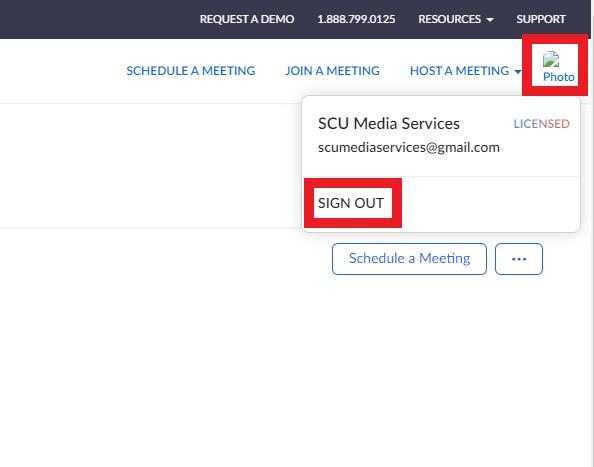The image size is (594, 467).
Task: Choose SIGN OUT from account menu
Action: 351,203
